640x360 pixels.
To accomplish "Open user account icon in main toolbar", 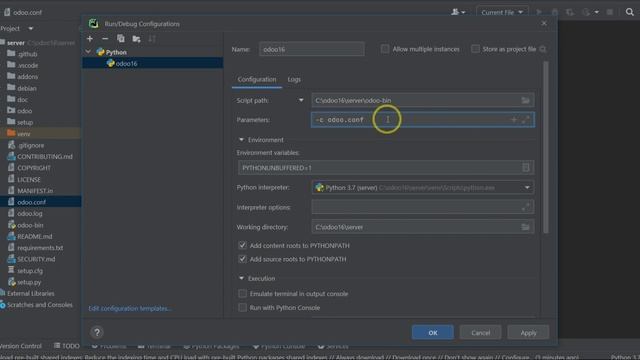I will point(455,12).
